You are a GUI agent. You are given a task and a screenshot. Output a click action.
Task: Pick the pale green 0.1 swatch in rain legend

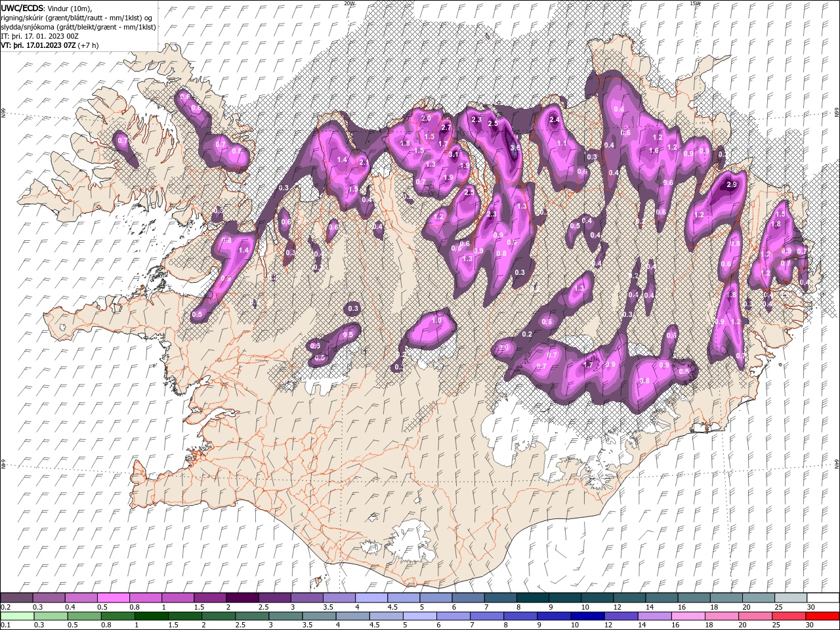(x=16, y=616)
